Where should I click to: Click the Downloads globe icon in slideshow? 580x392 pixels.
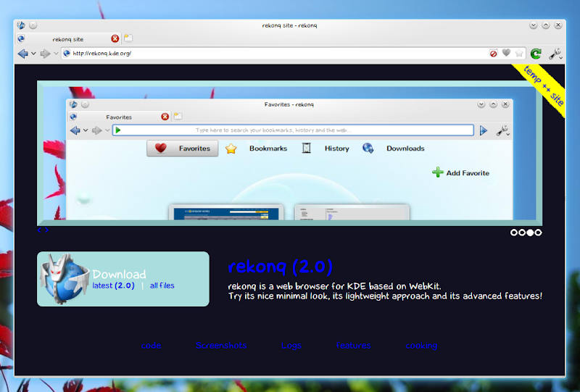click(x=368, y=149)
